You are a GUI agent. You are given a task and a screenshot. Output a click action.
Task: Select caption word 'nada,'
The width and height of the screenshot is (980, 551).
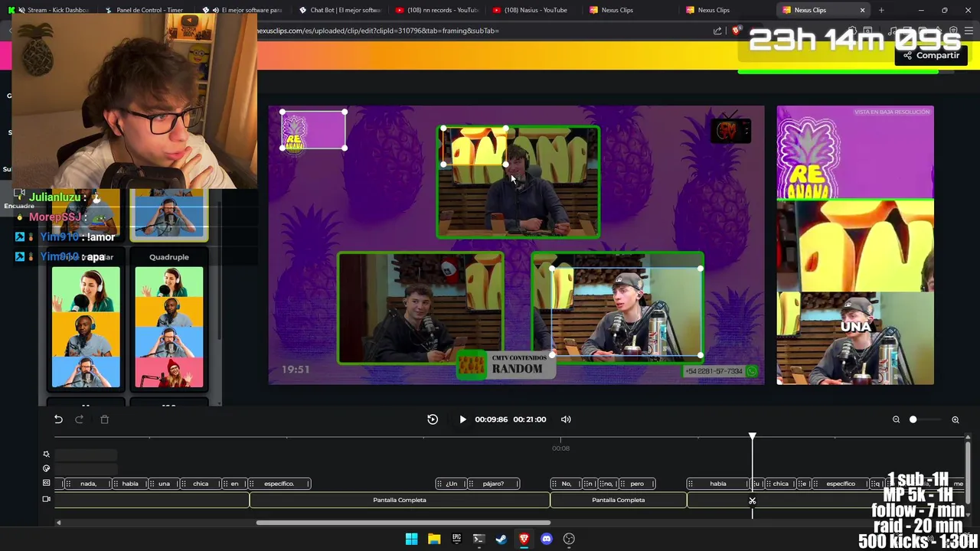point(88,484)
